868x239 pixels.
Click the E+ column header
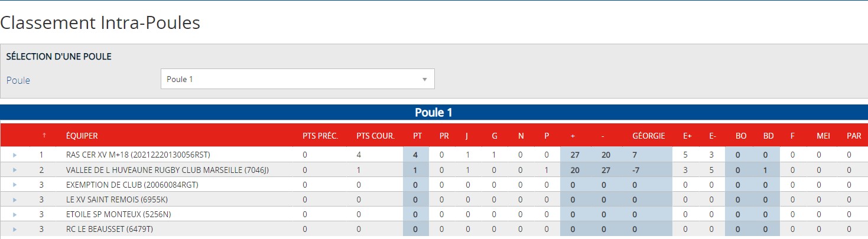pyautogui.click(x=688, y=136)
